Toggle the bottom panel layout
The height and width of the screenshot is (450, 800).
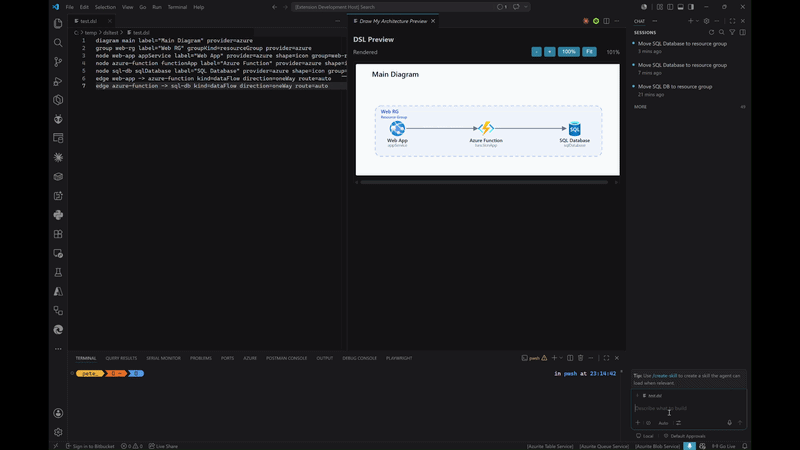pos(680,7)
